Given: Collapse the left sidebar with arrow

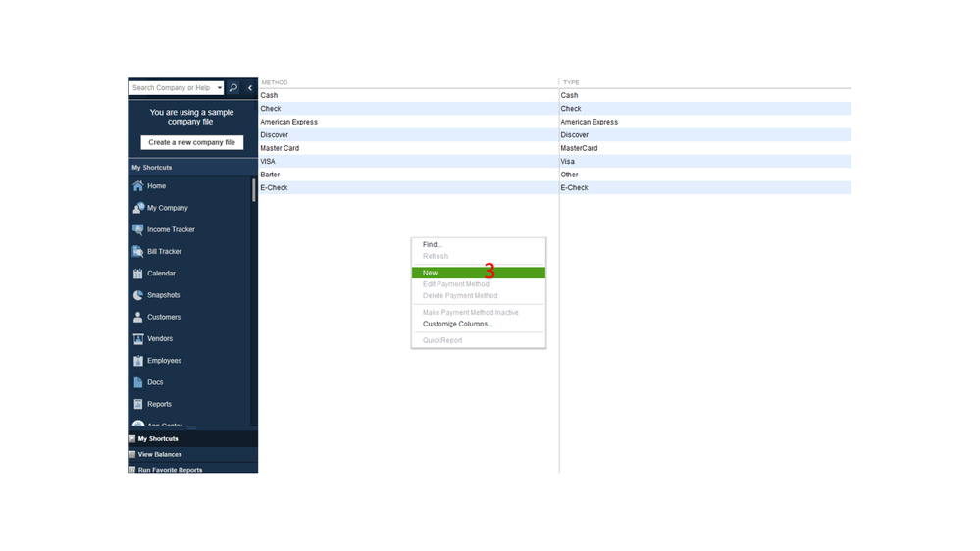Looking at the screenshot, I should (250, 88).
